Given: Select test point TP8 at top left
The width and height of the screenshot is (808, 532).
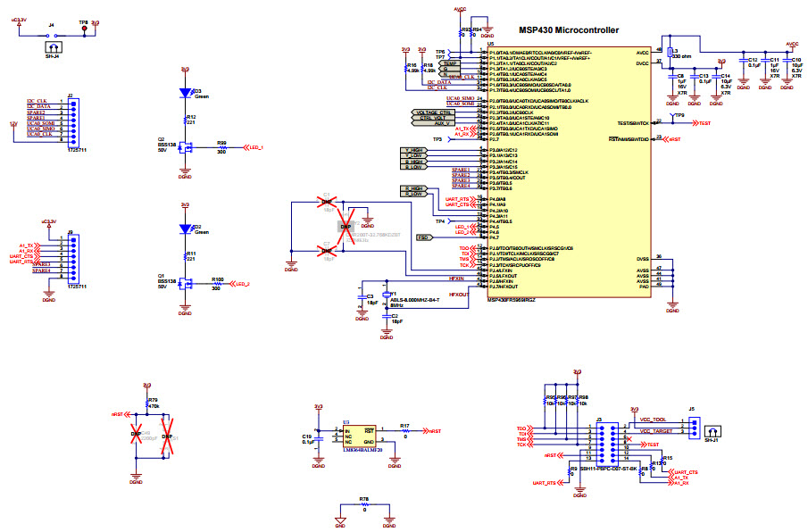Looking at the screenshot, I should tap(85, 29).
